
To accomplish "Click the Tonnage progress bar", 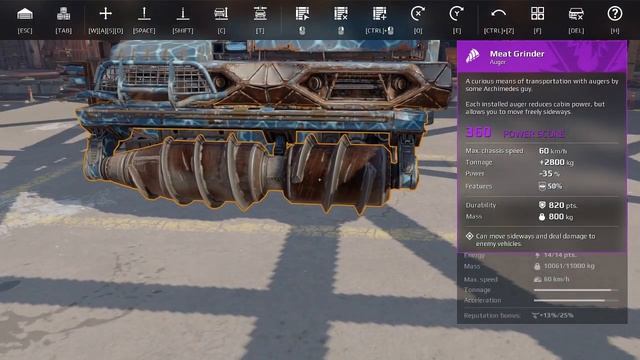I will 576,290.
